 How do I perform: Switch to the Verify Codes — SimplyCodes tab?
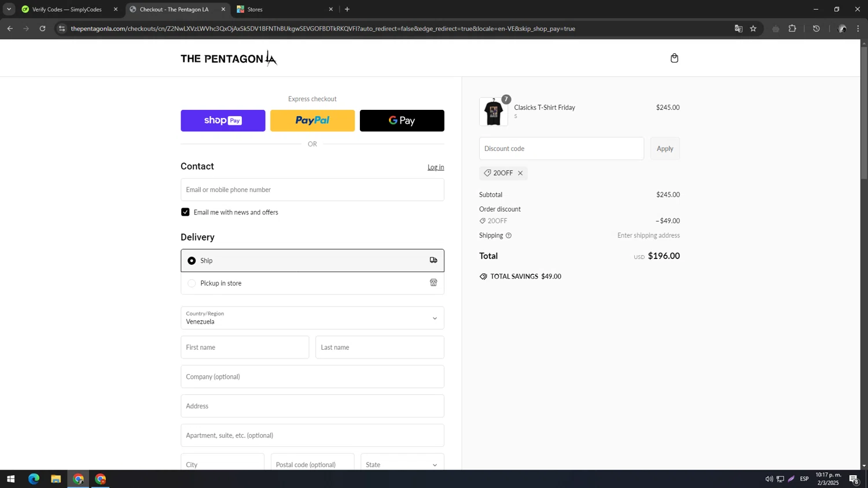click(67, 9)
